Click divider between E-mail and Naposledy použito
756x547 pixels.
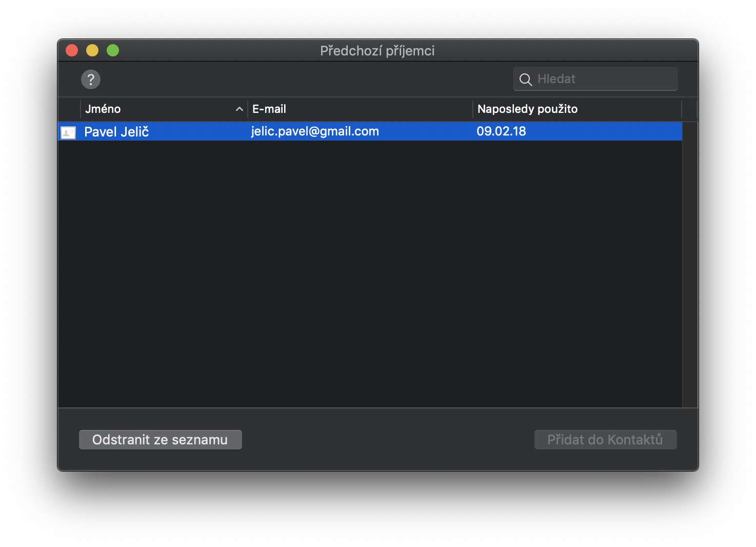coord(472,109)
